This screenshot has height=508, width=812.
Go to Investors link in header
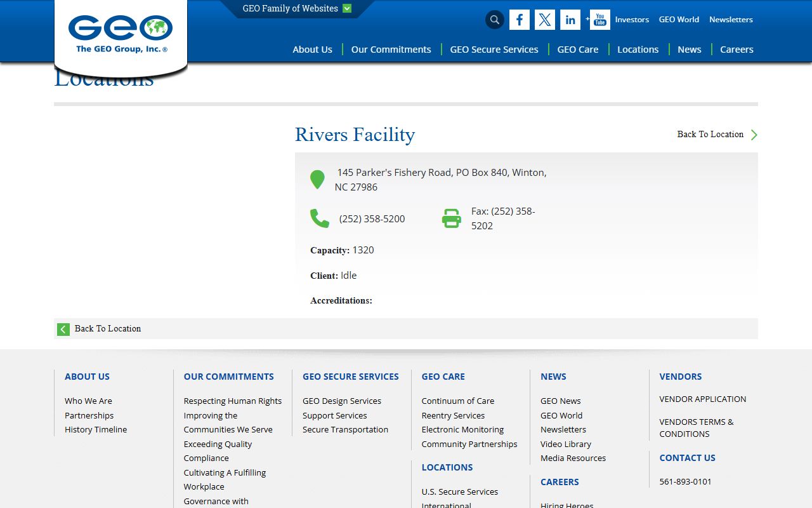coord(632,20)
